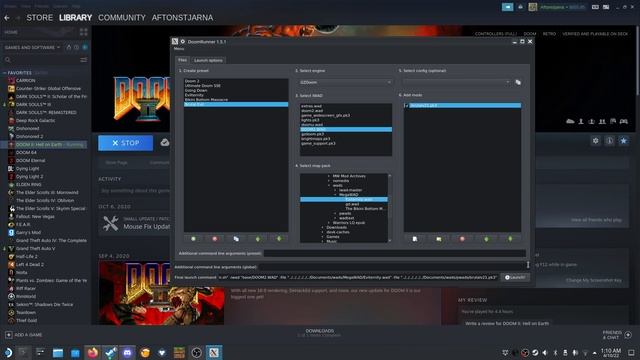Click ADD A GAME in Steam

click(x=24, y=335)
